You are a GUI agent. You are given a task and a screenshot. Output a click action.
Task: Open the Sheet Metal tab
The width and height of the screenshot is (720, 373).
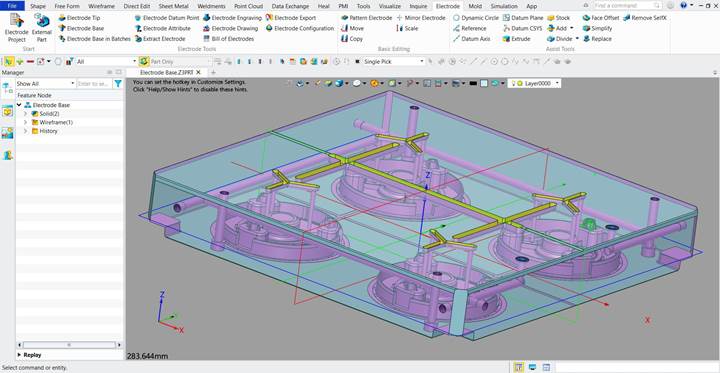174,6
